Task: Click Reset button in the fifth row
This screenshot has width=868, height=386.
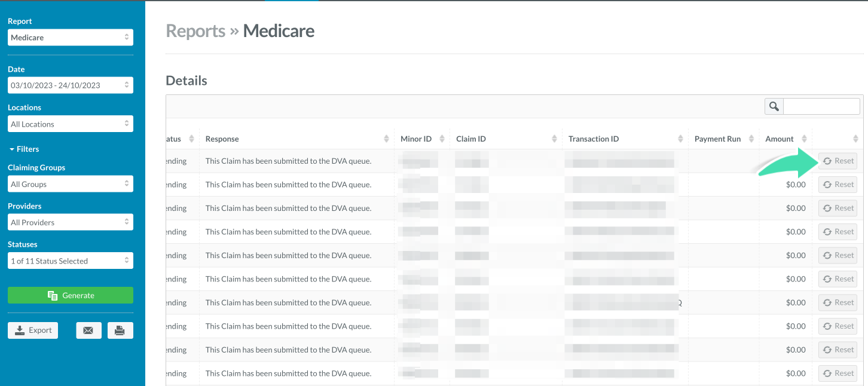Action: [838, 255]
